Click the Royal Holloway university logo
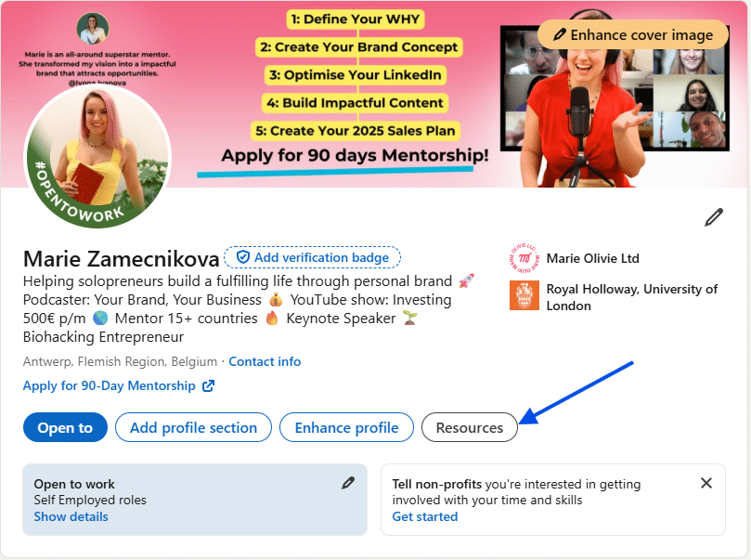 [524, 295]
